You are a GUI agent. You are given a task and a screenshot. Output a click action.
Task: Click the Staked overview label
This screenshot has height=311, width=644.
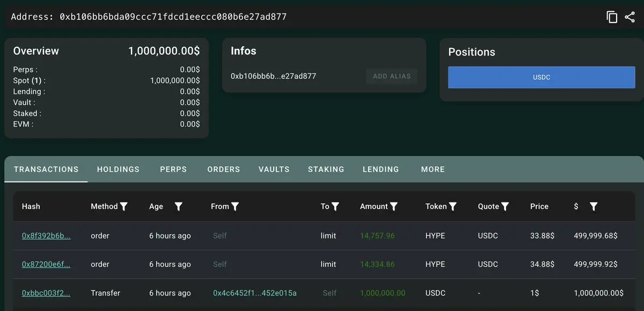click(x=27, y=113)
